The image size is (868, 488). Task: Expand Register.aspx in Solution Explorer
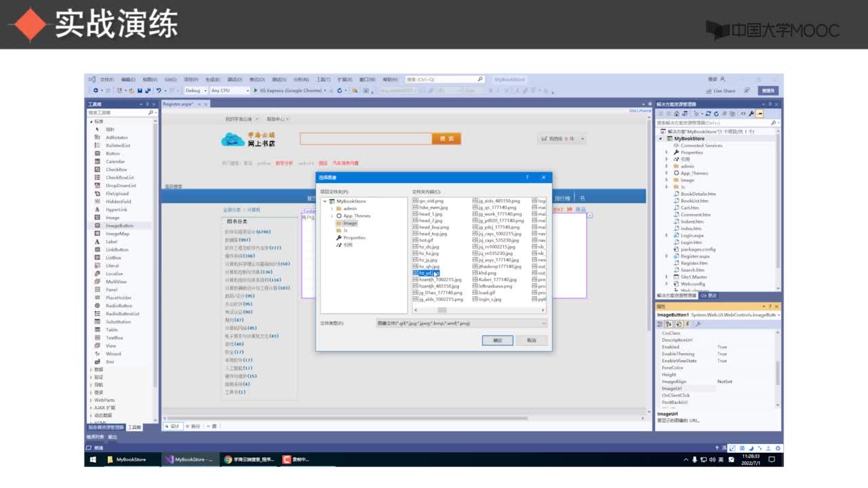[667, 256]
